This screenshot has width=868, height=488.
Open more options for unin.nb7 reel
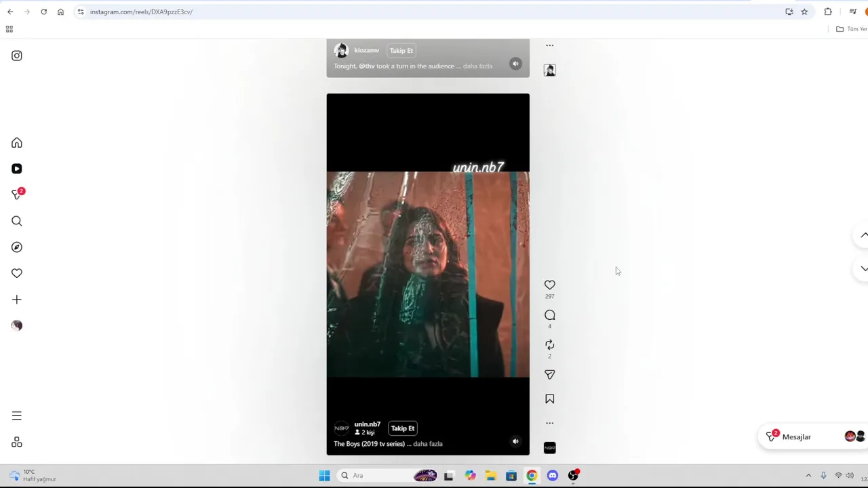click(550, 423)
